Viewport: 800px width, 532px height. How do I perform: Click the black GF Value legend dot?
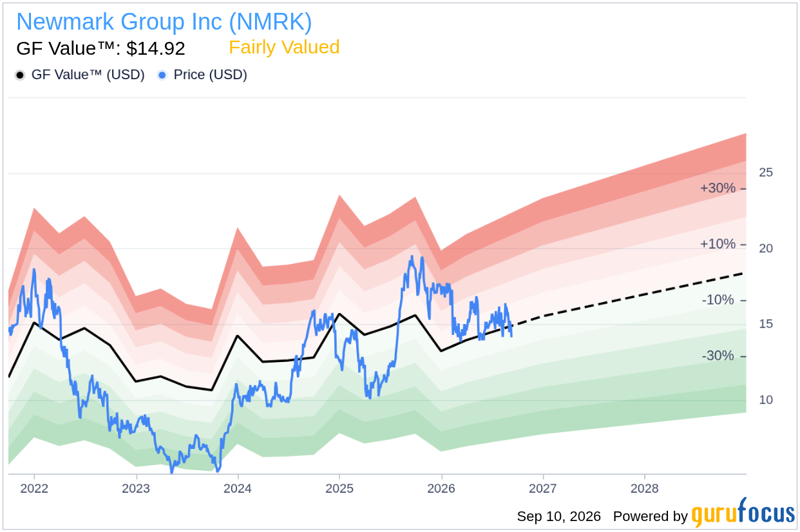point(20,75)
